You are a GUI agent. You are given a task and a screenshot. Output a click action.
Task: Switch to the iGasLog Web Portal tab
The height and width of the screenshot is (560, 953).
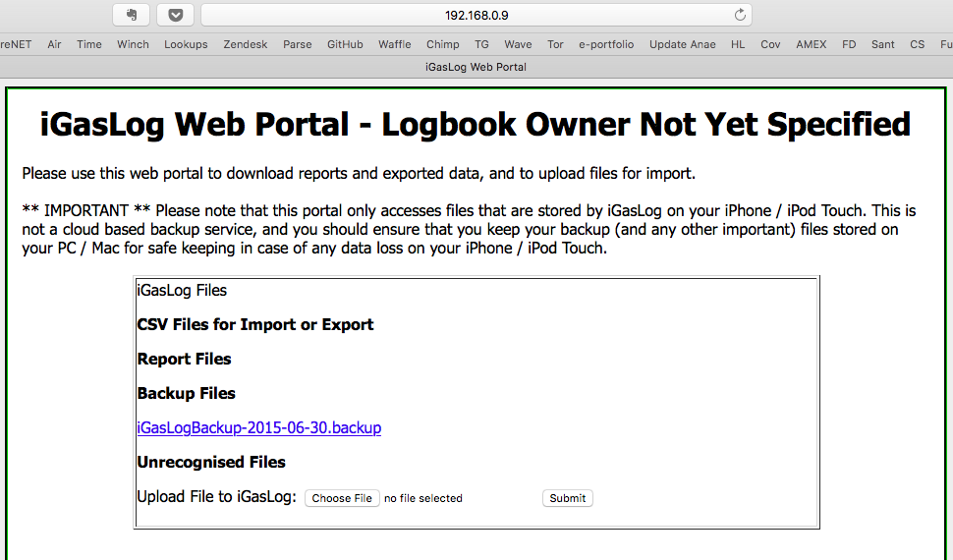tap(476, 67)
